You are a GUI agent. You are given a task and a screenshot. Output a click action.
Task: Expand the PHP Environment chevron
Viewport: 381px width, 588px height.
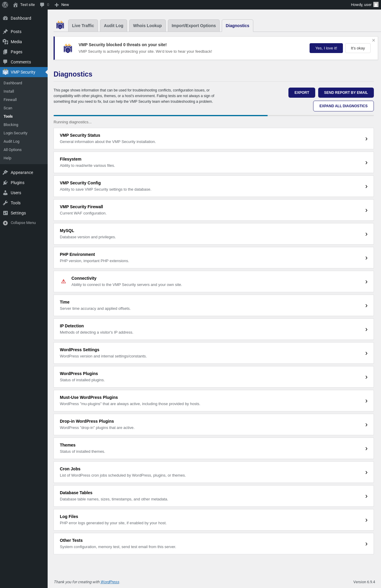click(366, 258)
